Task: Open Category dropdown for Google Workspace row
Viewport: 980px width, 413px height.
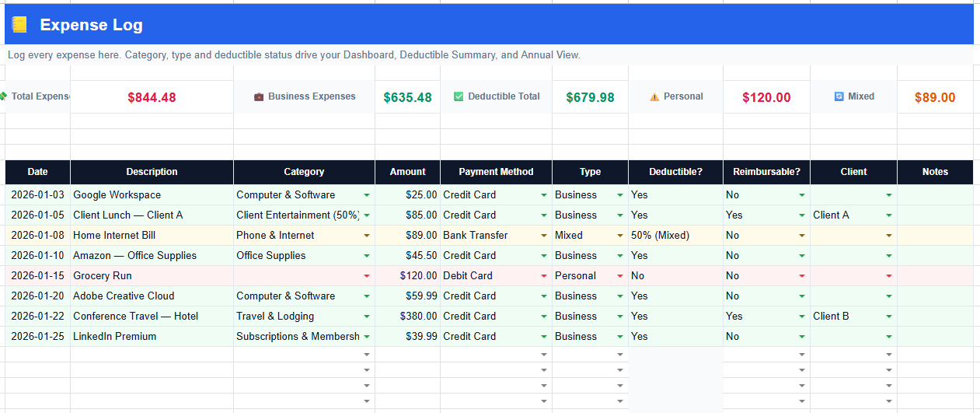Action: pos(367,195)
